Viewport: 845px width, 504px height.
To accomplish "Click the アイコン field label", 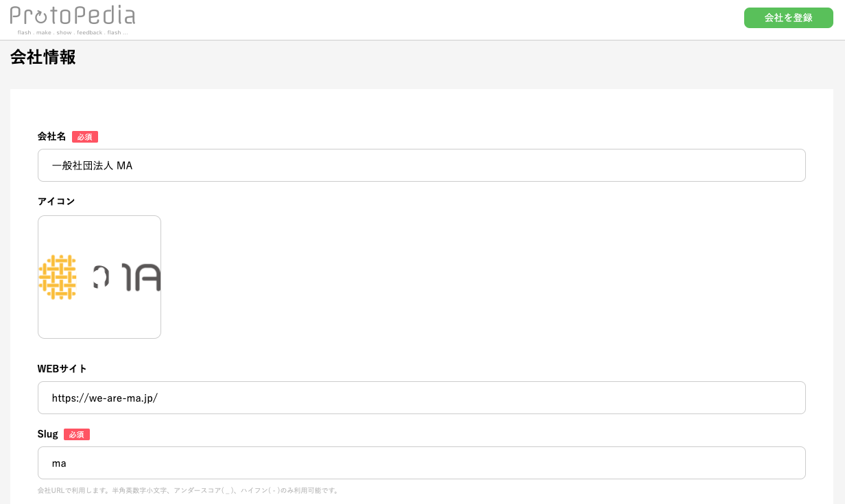I will point(56,201).
